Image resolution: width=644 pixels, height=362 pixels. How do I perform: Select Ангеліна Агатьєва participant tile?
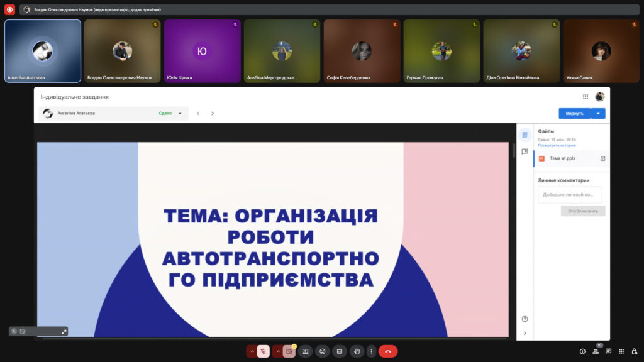click(43, 52)
